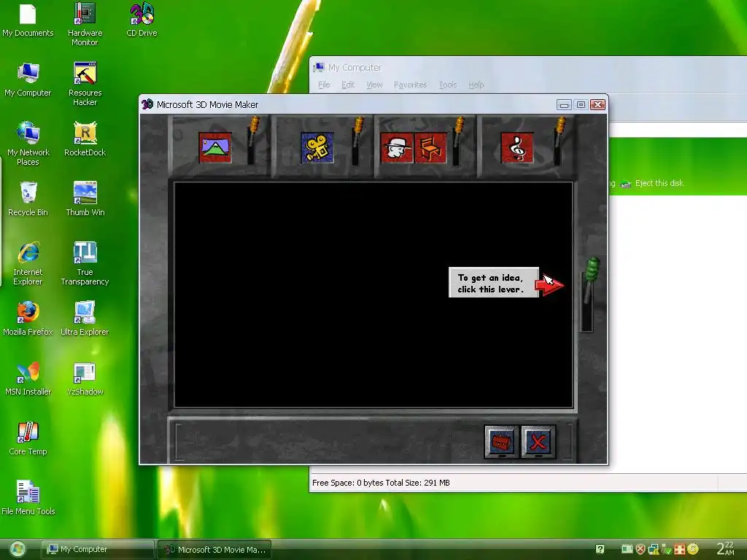
Task: Select the movie camera tool icon
Action: coord(317,147)
